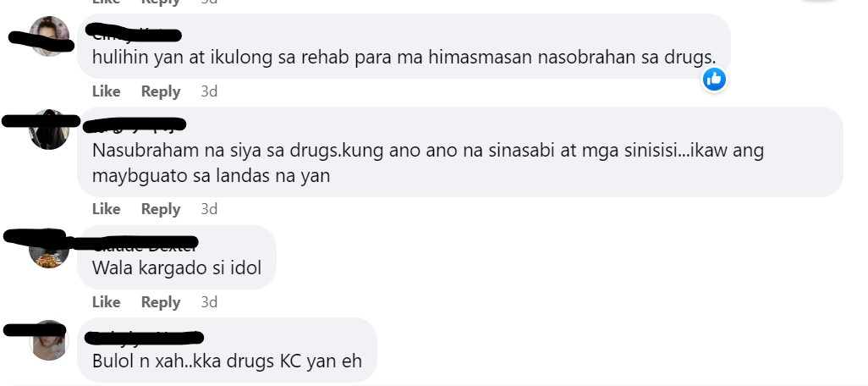
Task: Reply to the 'hulihin yan at ikulong' comment
Action: 161,91
